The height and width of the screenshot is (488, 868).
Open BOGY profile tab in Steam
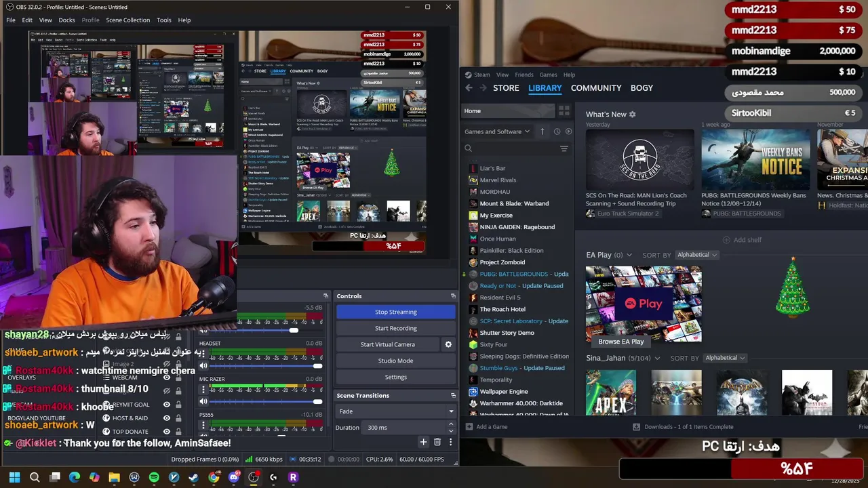(x=642, y=88)
